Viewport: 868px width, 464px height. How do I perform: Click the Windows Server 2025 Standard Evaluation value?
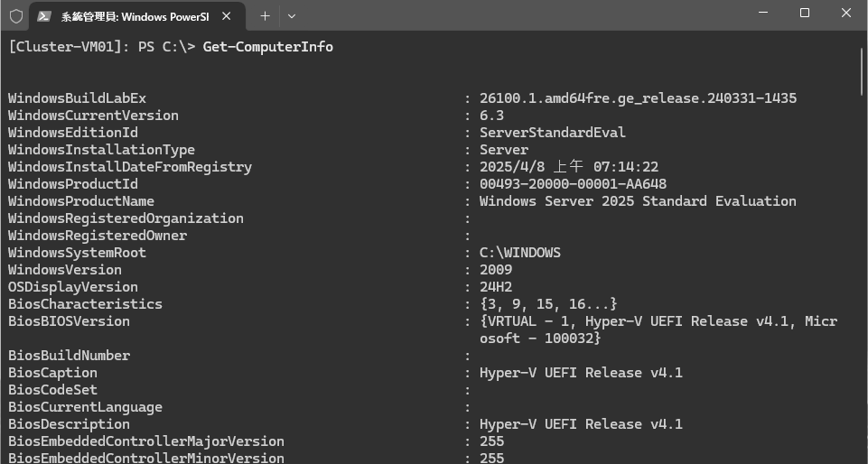(638, 201)
